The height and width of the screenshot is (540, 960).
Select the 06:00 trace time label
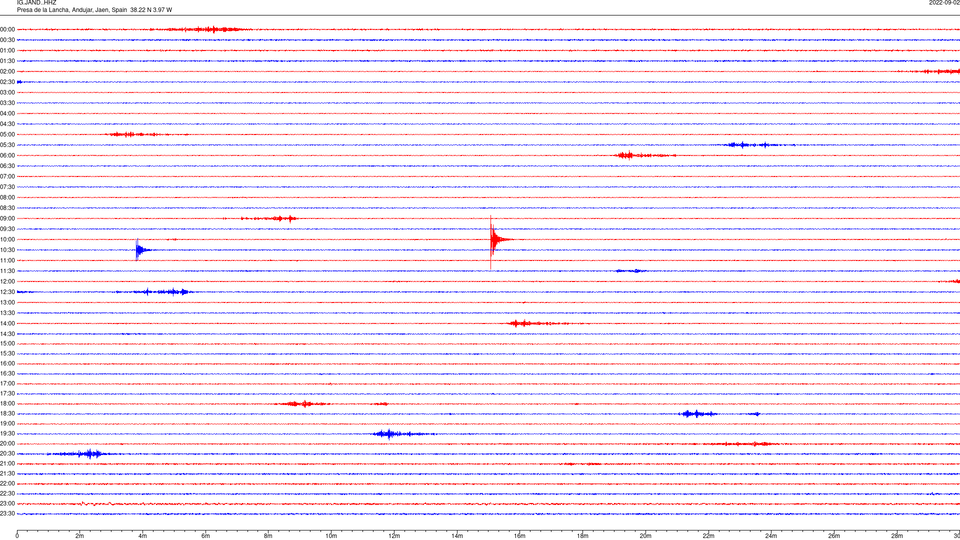click(7, 156)
